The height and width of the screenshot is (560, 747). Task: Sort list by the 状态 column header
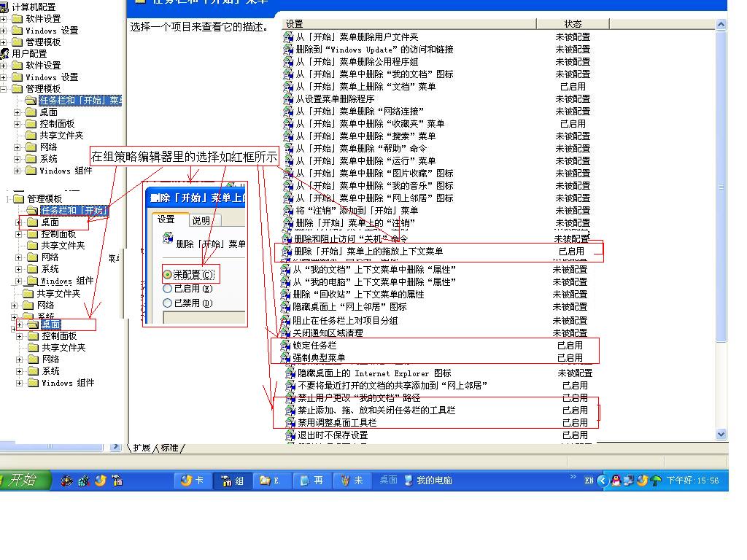[x=573, y=24]
